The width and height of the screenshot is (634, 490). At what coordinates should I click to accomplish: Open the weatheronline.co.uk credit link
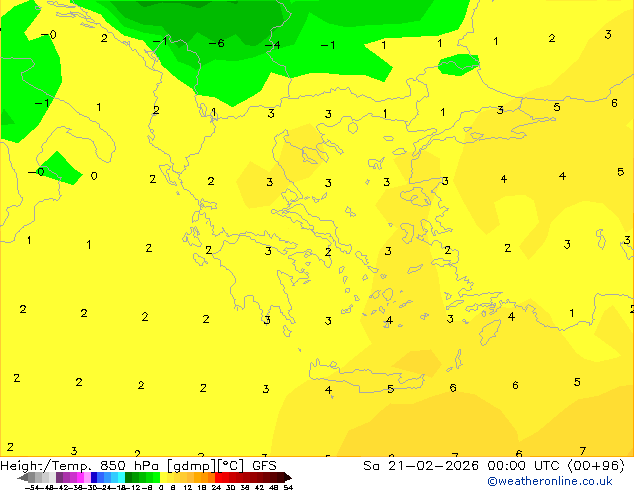(550, 481)
